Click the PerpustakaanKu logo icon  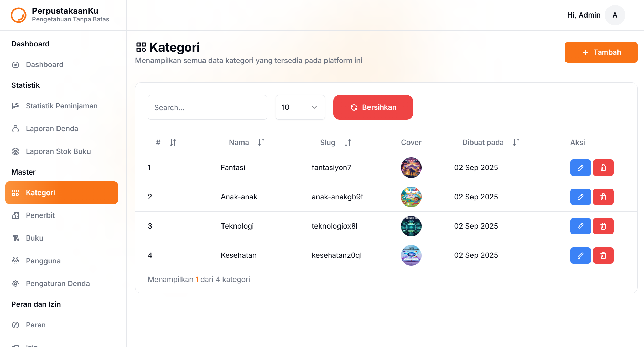coord(19,15)
